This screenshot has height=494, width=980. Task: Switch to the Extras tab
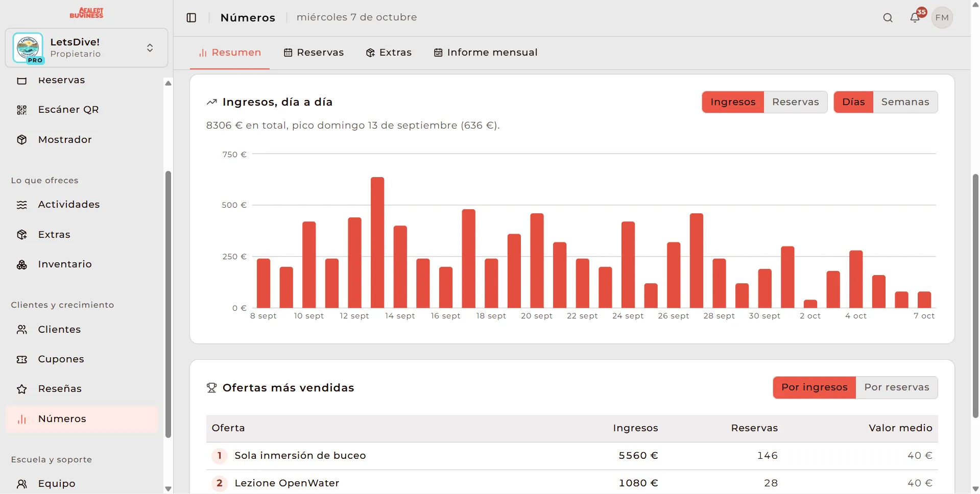pyautogui.click(x=389, y=53)
